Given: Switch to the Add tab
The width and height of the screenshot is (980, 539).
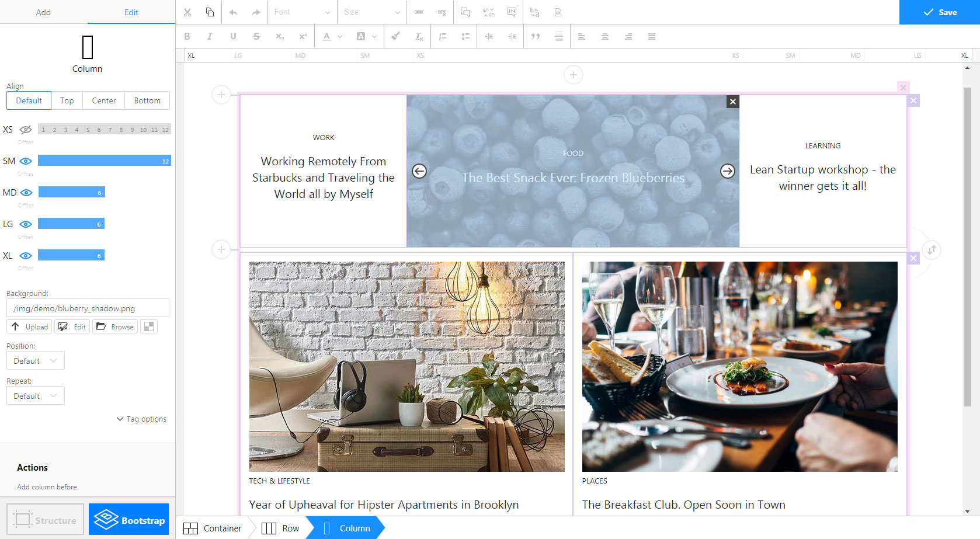Looking at the screenshot, I should [x=44, y=12].
